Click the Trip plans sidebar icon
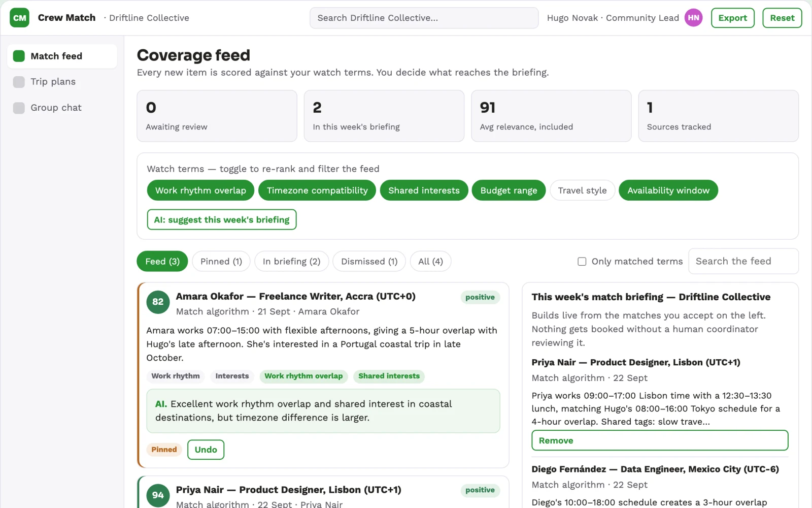The width and height of the screenshot is (812, 508). (19, 82)
